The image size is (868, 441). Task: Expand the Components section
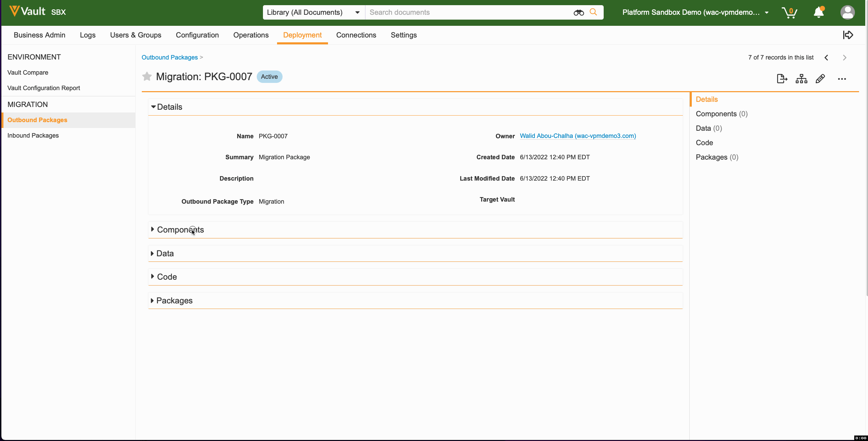[180, 230]
